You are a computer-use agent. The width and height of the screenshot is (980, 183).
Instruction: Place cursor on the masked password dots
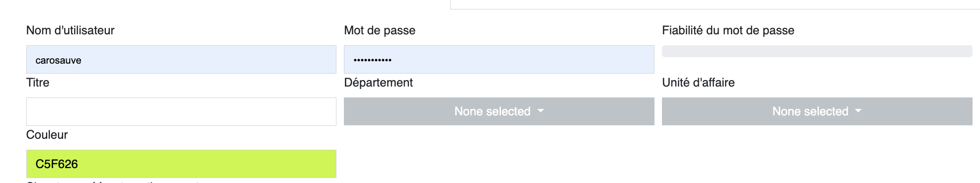[373, 60]
